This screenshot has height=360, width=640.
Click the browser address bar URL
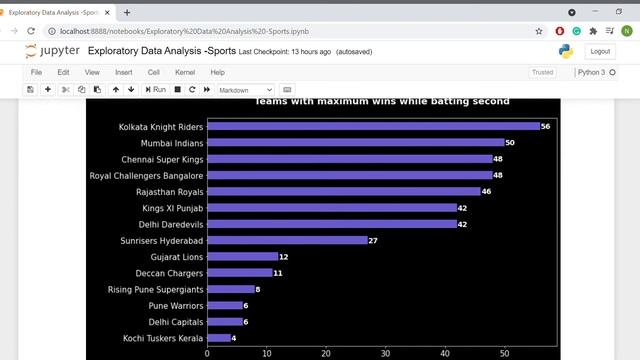[x=184, y=31]
